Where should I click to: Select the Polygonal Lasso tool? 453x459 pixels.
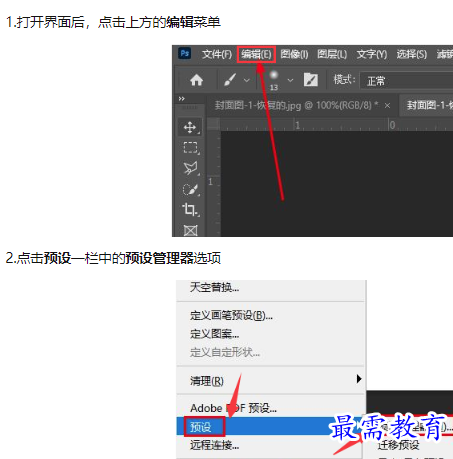click(x=190, y=168)
